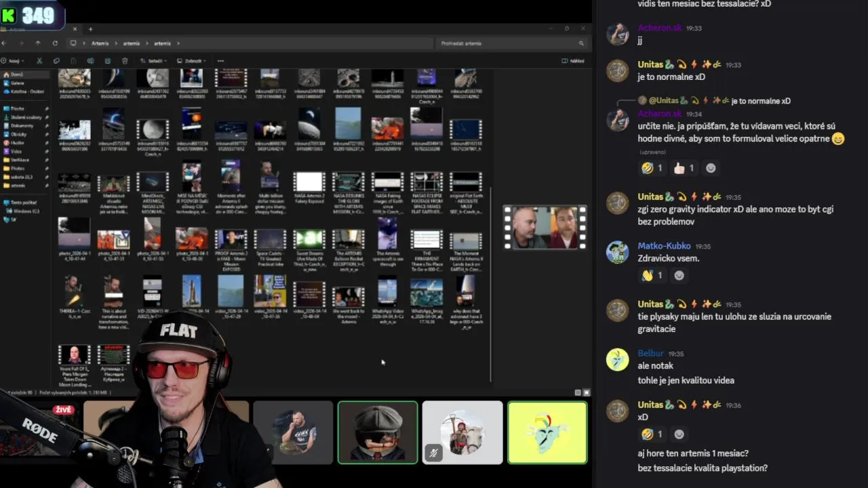Click the Copy toolbar icon
This screenshot has height=488, width=868.
56,61
